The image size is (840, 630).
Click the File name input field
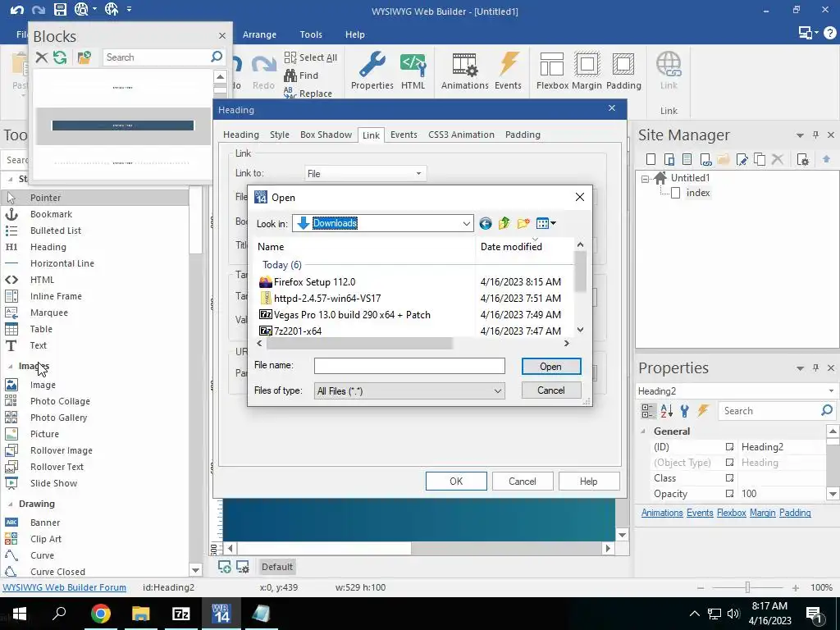pyautogui.click(x=409, y=366)
